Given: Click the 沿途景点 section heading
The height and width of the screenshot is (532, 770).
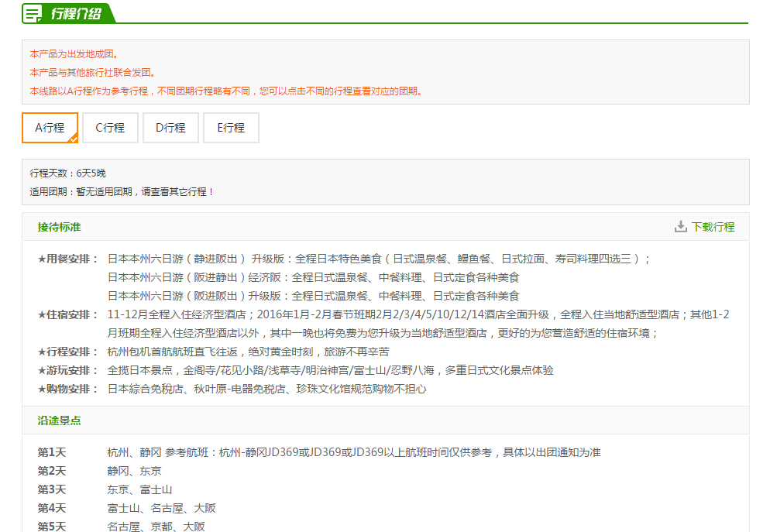Looking at the screenshot, I should click(59, 420).
